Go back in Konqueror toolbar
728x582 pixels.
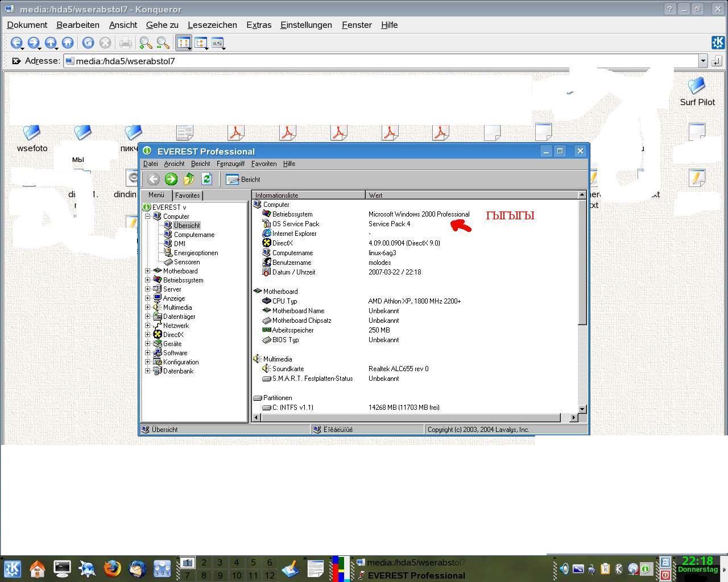pos(16,43)
